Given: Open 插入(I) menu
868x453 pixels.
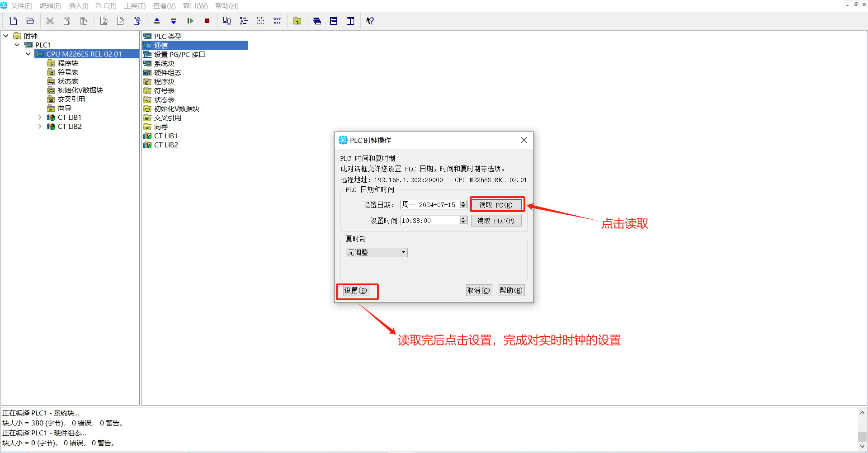Looking at the screenshot, I should pos(78,6).
